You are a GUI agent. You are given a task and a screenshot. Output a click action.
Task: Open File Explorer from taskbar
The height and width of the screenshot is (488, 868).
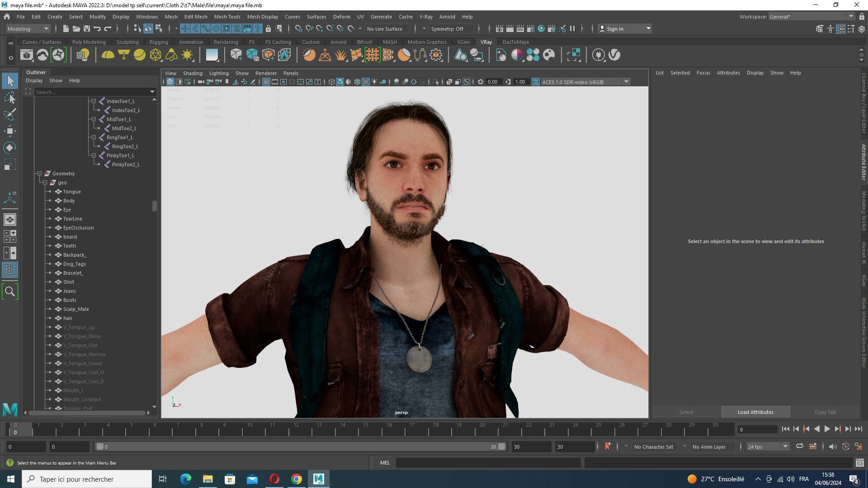pos(208,479)
